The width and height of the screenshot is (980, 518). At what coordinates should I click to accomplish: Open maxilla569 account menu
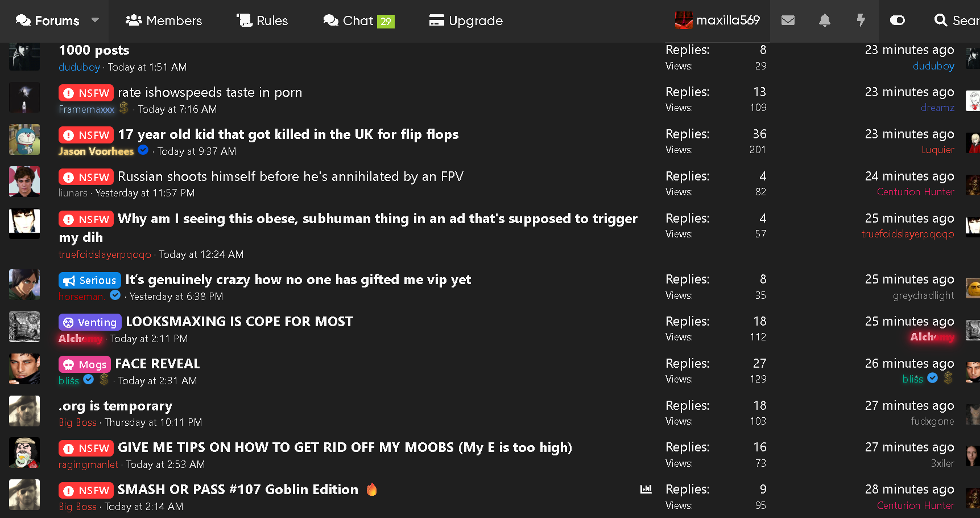717,20
